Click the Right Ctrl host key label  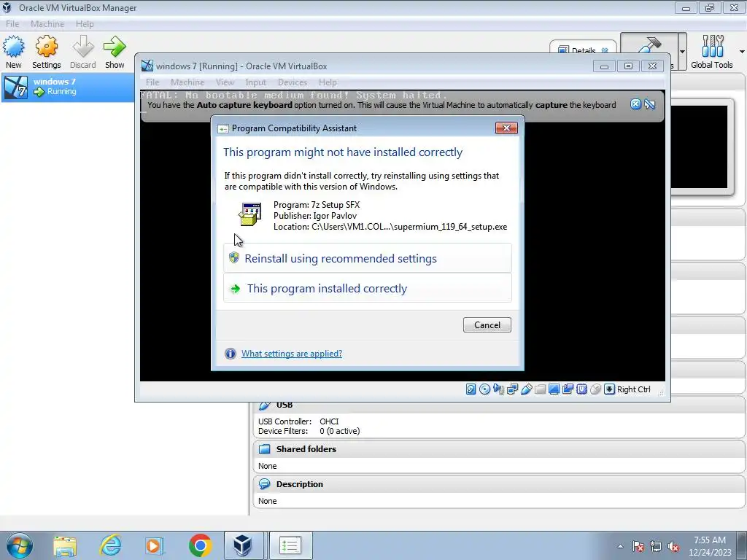pyautogui.click(x=633, y=389)
